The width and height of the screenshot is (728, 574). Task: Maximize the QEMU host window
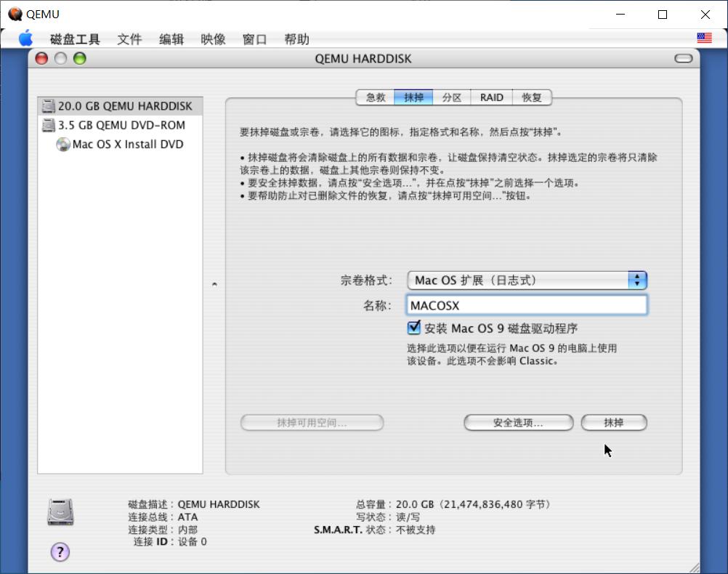point(663,15)
